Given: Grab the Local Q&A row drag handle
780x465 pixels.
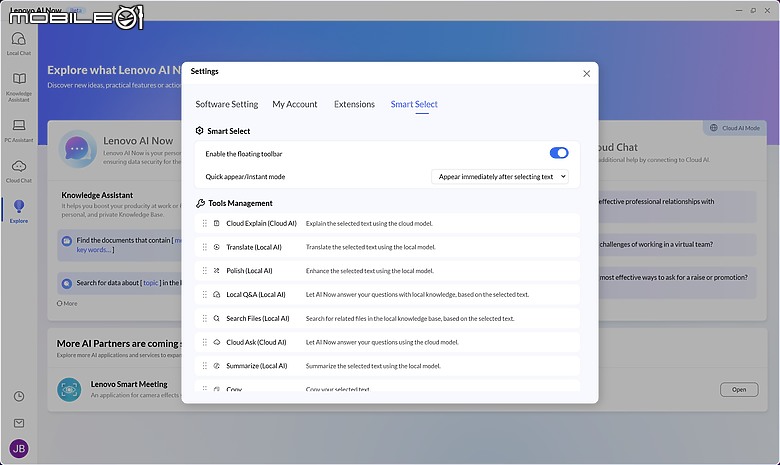Looking at the screenshot, I should 204,294.
